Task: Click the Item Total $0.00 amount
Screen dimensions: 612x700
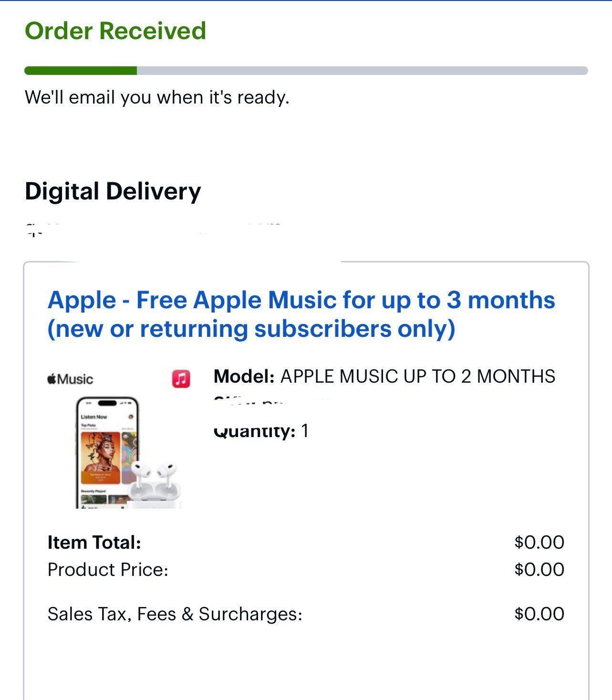Action: click(539, 542)
